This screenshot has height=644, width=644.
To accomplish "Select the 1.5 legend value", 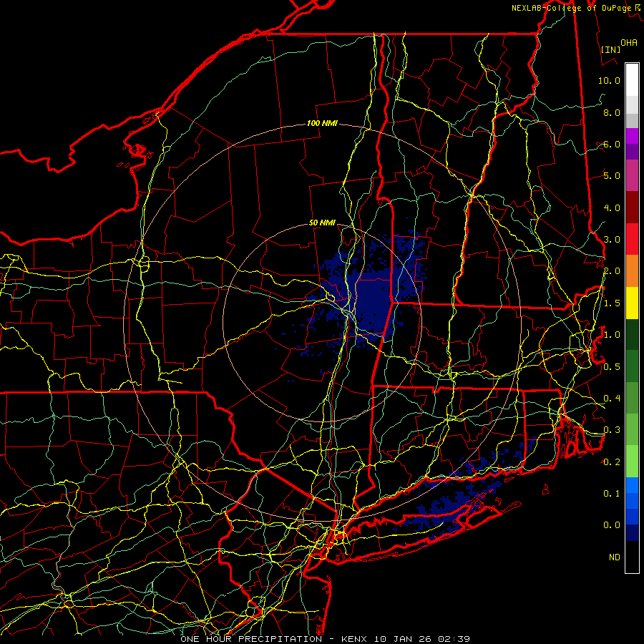I will (612, 303).
